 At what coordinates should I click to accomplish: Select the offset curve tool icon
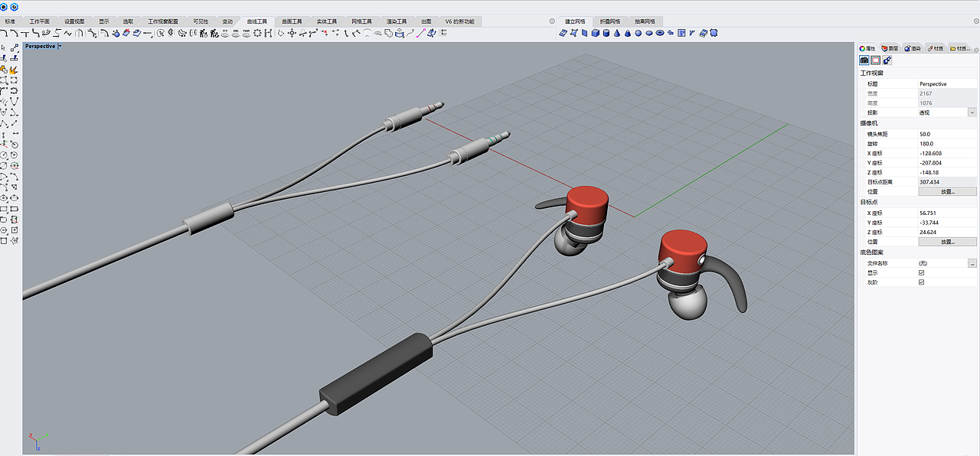click(x=104, y=33)
